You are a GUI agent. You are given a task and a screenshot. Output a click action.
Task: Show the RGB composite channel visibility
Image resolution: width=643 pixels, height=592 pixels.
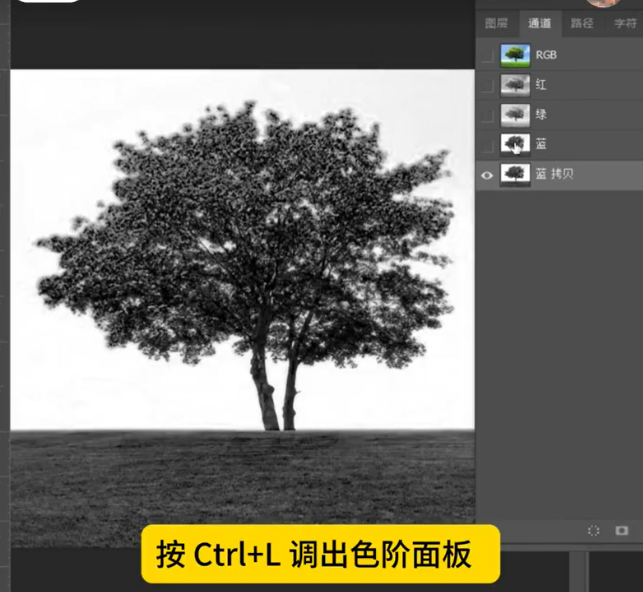coord(487,55)
